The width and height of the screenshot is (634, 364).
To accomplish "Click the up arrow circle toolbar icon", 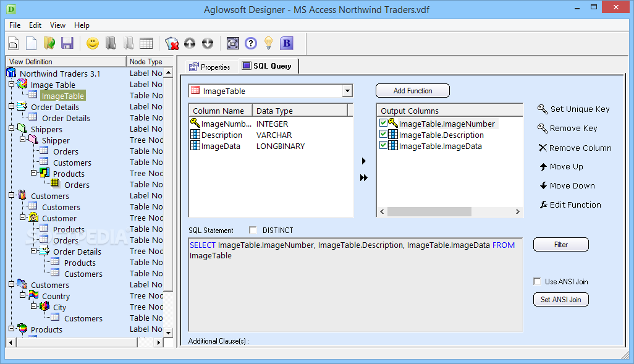I will point(190,43).
